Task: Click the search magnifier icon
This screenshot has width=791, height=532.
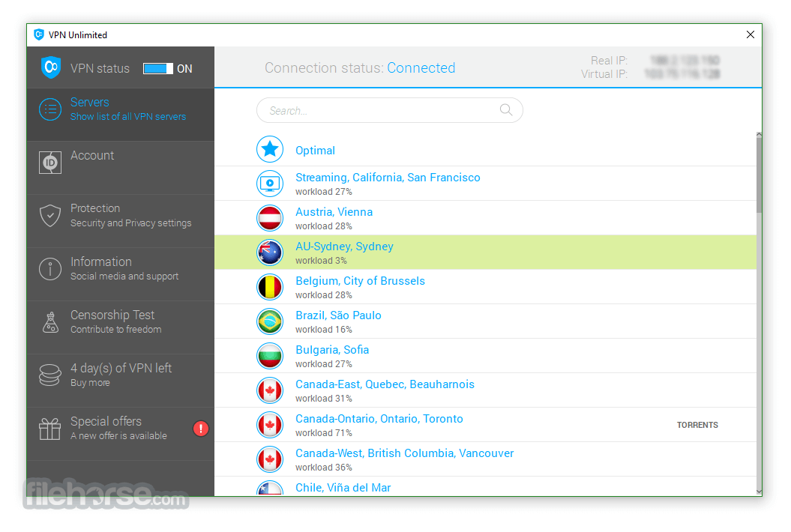Action: (x=506, y=110)
